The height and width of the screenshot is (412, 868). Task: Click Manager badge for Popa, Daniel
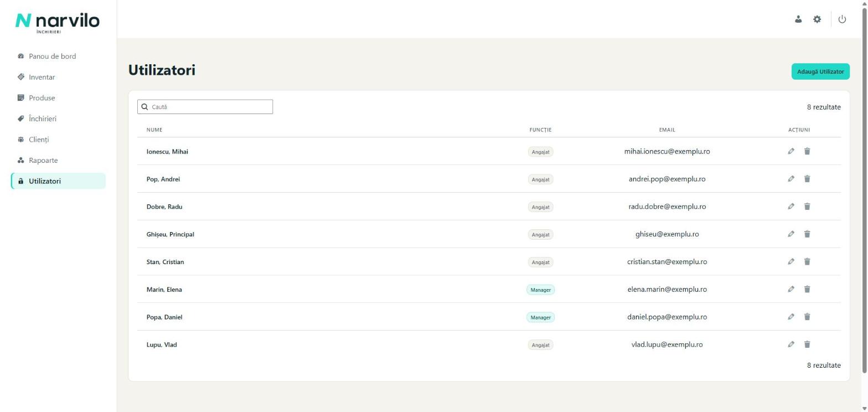click(540, 317)
